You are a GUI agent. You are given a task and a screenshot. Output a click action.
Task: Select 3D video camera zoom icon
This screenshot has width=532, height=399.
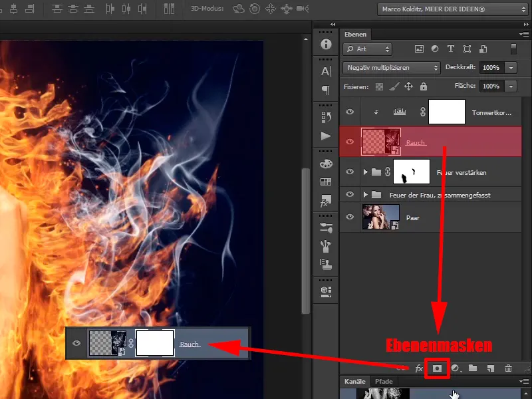[x=303, y=9]
